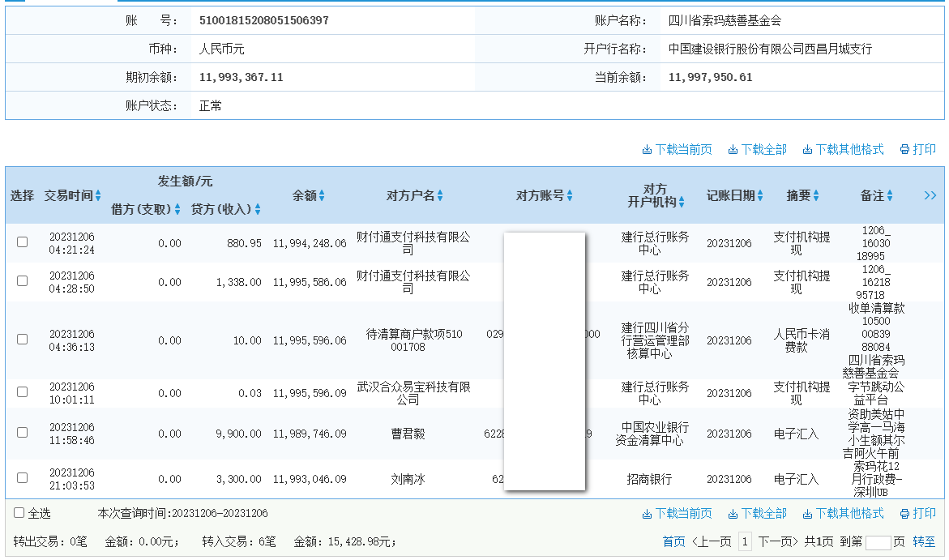
Task: Click counterparty 曹君毅
Action: click(x=408, y=434)
